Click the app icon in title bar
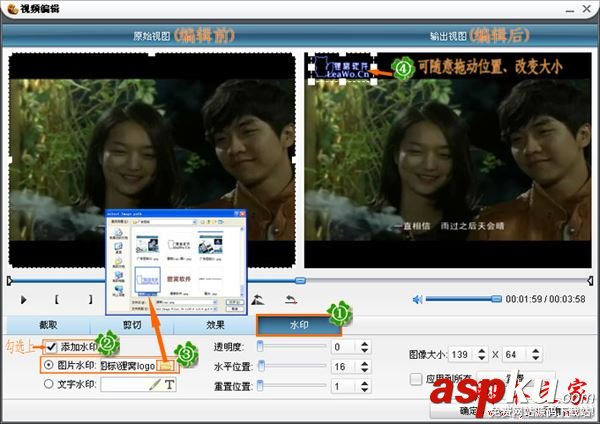Viewport: 600px width, 424px height. (12, 8)
